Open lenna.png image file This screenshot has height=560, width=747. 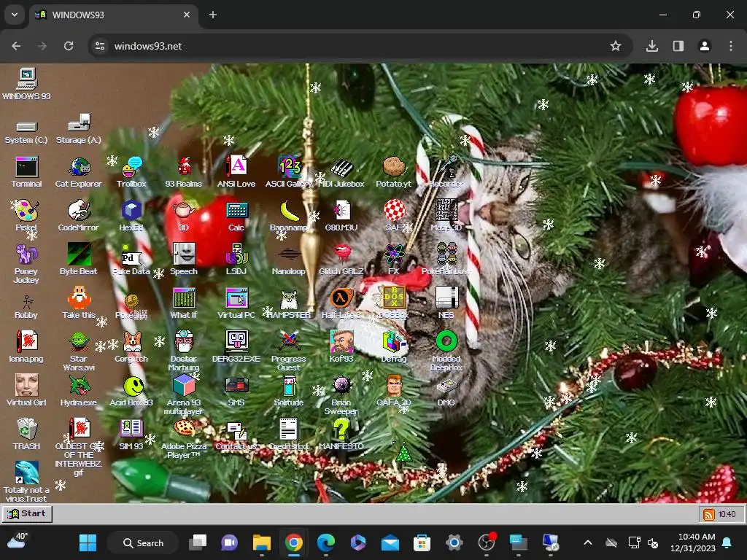pos(27,343)
